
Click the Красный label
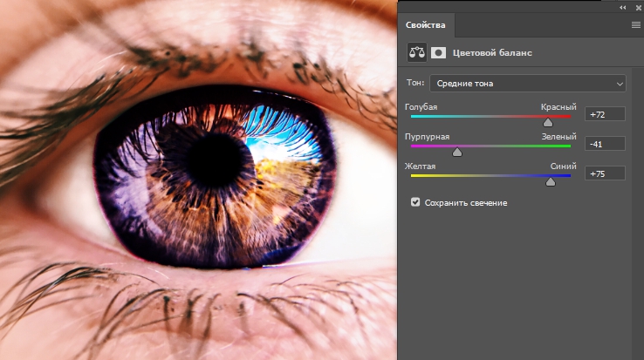click(558, 107)
